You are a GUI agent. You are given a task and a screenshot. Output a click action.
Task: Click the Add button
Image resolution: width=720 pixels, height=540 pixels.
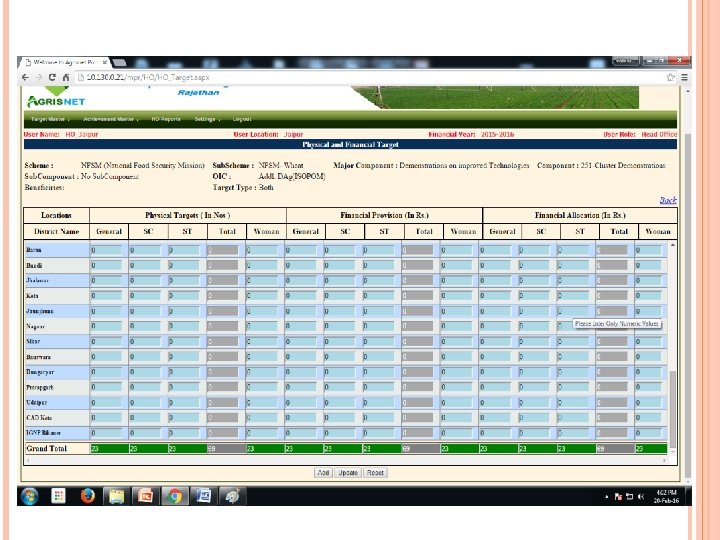pyautogui.click(x=323, y=472)
